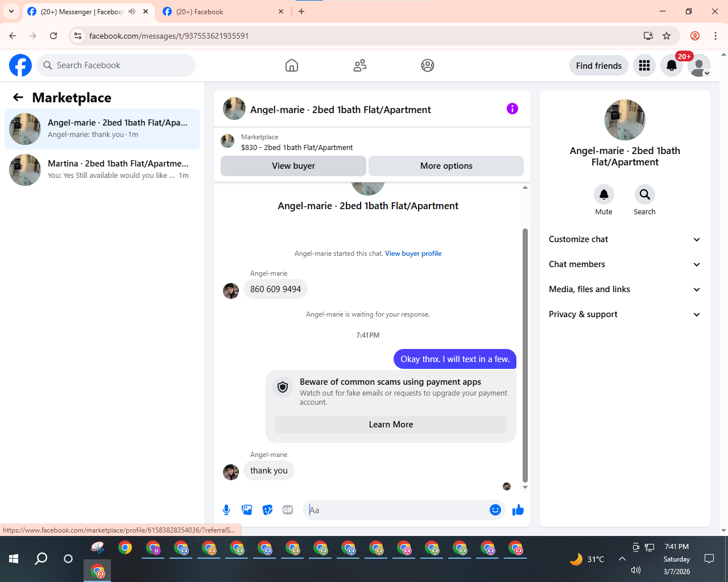Viewport: 728px width, 582px height.
Task: View site information icon in address bar
Action: tap(78, 36)
